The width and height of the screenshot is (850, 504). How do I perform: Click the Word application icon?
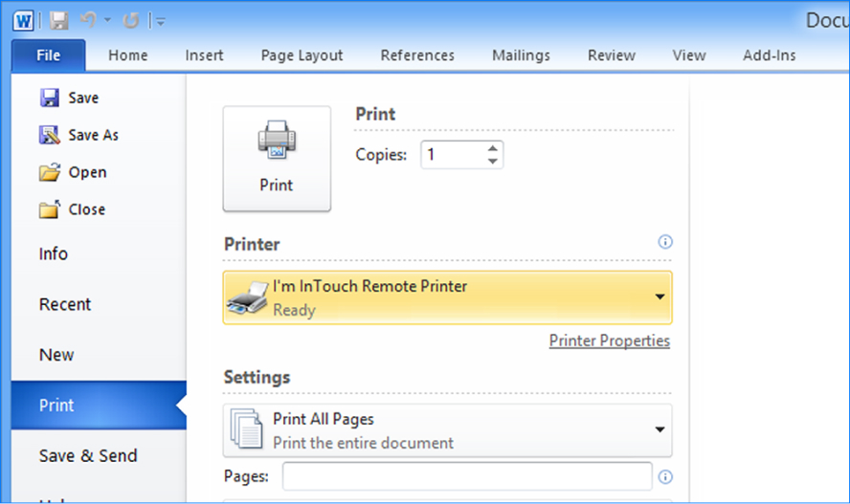click(x=24, y=19)
